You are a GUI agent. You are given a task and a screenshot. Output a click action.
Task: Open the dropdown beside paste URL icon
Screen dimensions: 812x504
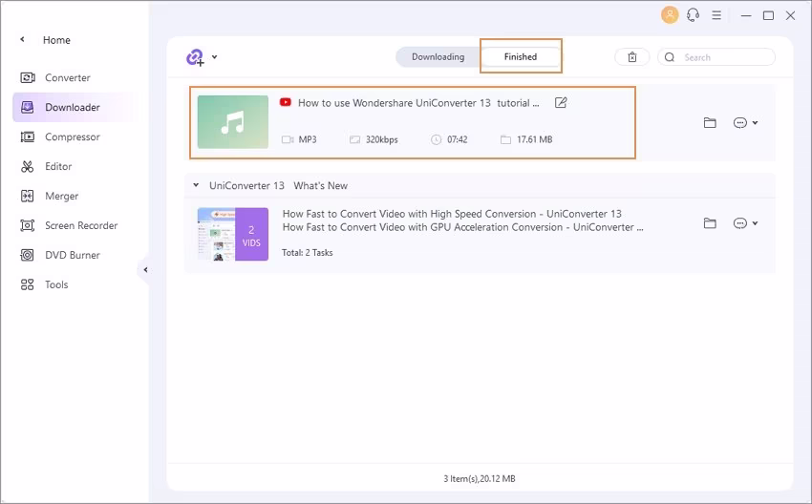pyautogui.click(x=214, y=57)
